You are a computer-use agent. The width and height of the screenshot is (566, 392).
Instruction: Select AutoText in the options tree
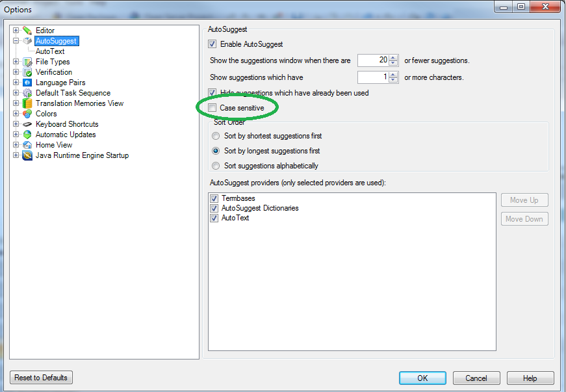50,51
